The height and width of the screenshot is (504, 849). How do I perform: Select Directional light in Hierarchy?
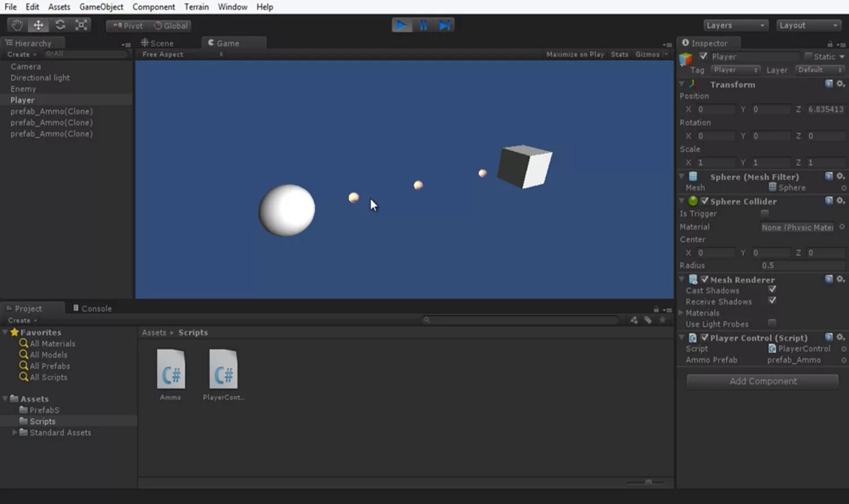(x=40, y=77)
